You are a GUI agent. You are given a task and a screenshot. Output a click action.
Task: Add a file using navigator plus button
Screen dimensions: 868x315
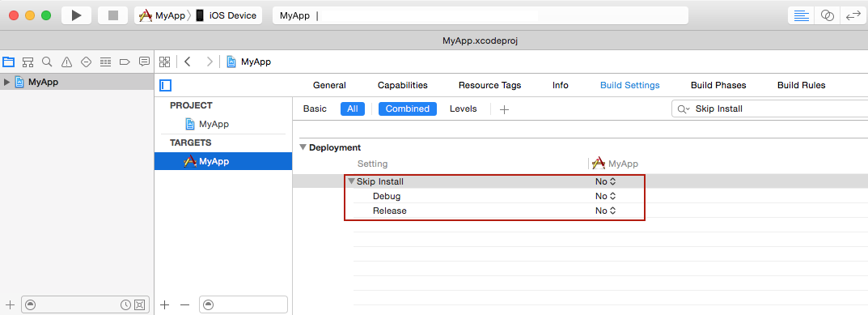coord(10,304)
